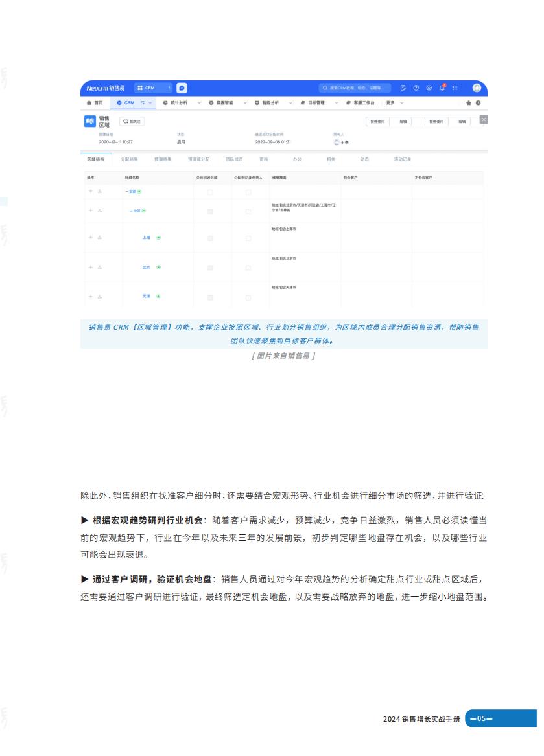Collapse the 北区 region tree node

(x=131, y=211)
